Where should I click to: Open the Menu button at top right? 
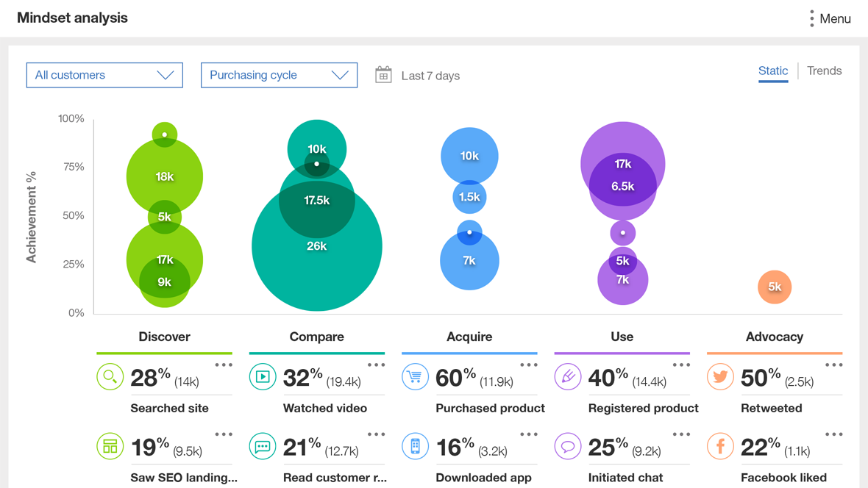[830, 19]
